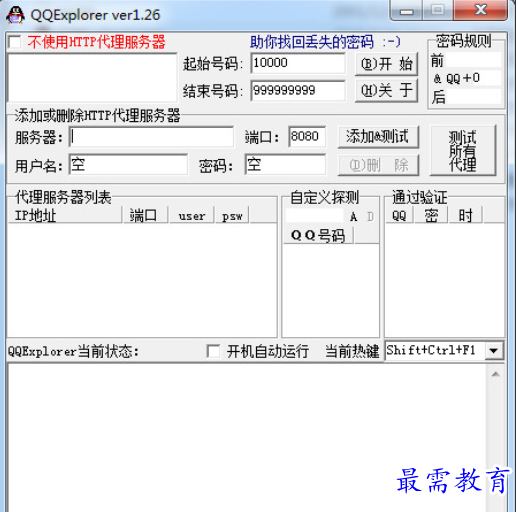The height and width of the screenshot is (512, 518).
Task: Click the 时 column header in 通过验证
Action: tap(465, 215)
